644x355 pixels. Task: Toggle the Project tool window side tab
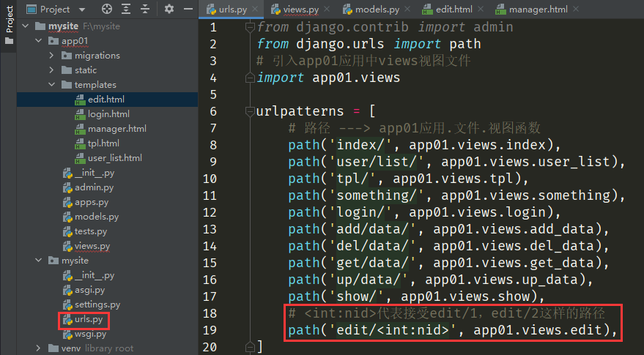pos(9,22)
